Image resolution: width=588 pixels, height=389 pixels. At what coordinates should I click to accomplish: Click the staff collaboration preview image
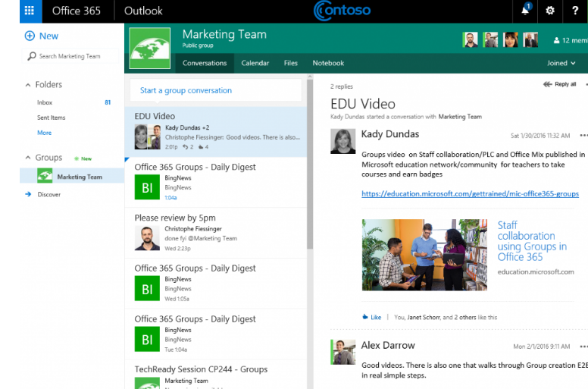(x=424, y=255)
